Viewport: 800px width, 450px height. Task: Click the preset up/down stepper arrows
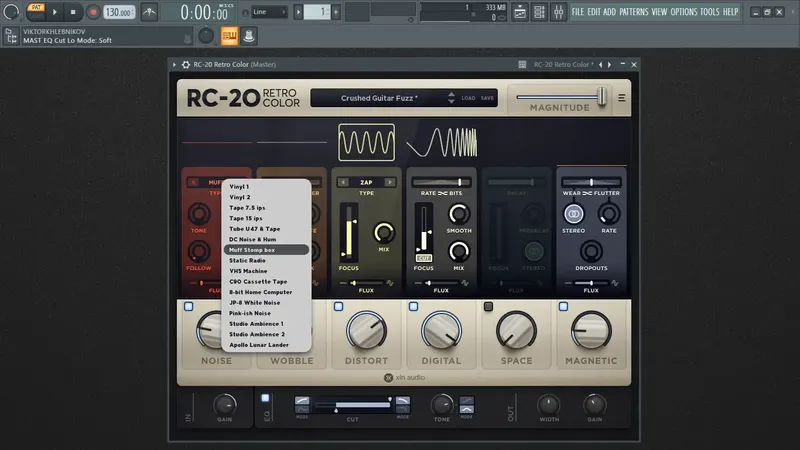click(x=451, y=98)
